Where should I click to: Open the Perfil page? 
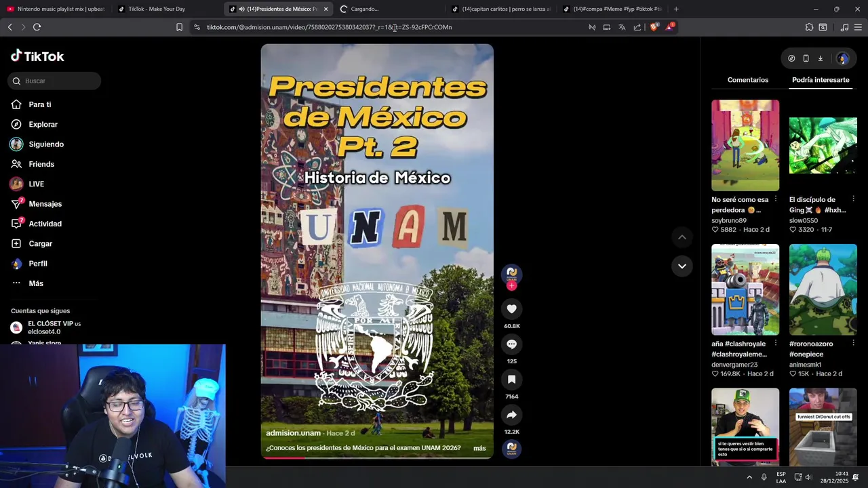click(29, 264)
